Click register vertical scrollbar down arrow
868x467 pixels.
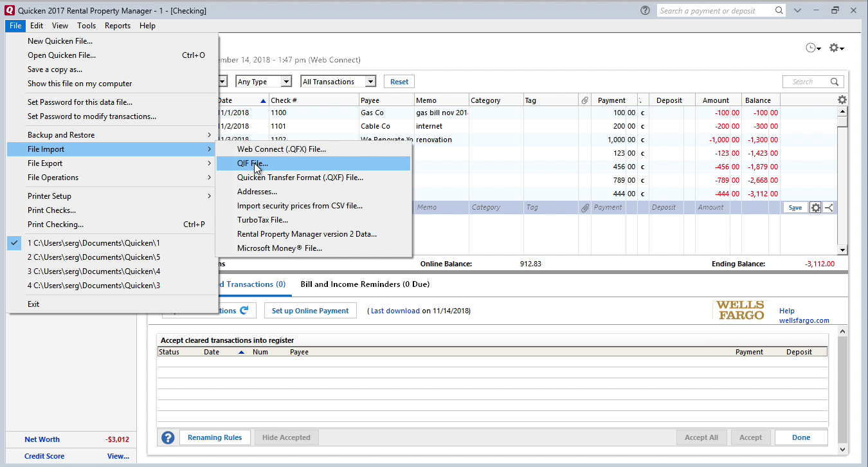pos(842,250)
